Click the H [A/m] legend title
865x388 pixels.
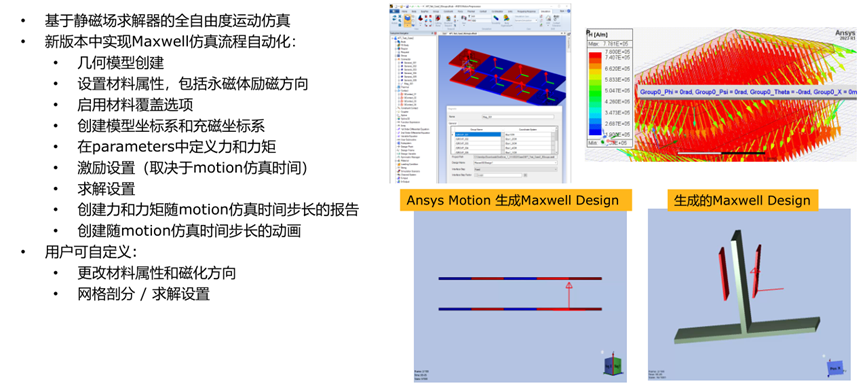point(598,35)
